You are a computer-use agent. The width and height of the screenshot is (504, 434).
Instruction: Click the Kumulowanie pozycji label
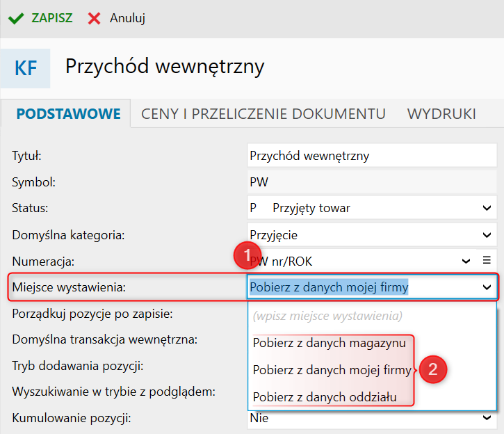pos(72,418)
